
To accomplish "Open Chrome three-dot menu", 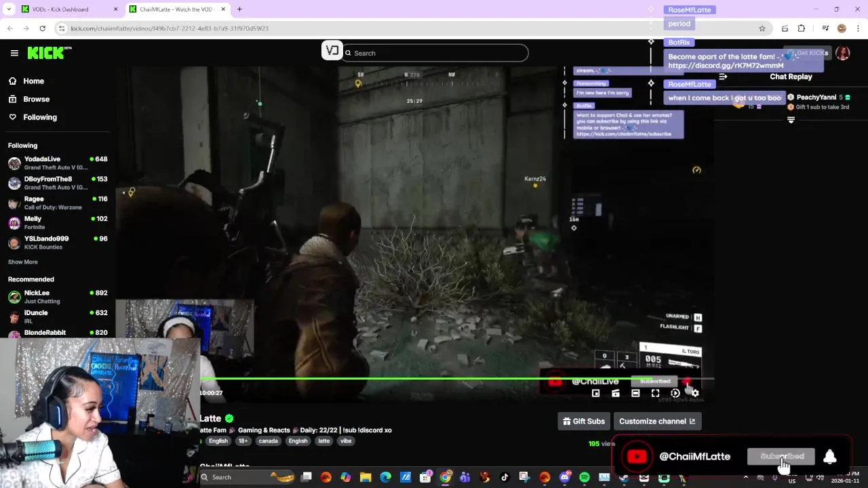I will 858,28.
